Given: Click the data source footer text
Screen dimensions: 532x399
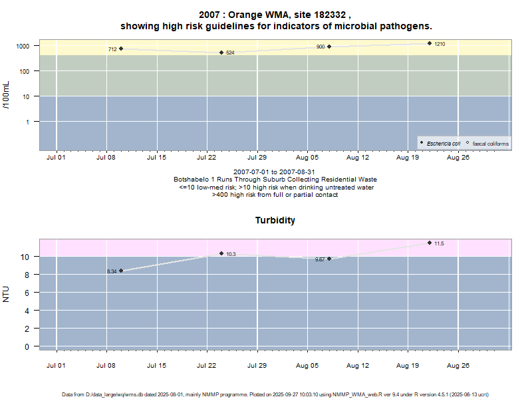Looking at the screenshot, I should coord(275,394).
